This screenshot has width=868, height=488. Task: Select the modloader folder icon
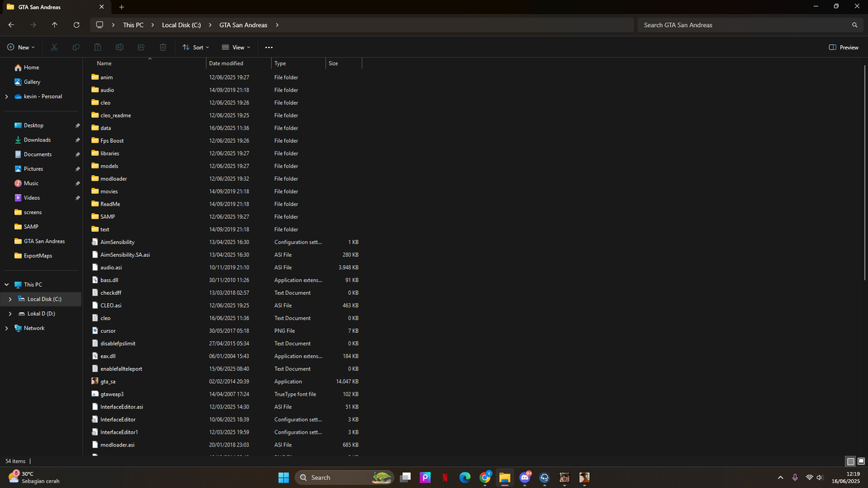pos(95,179)
